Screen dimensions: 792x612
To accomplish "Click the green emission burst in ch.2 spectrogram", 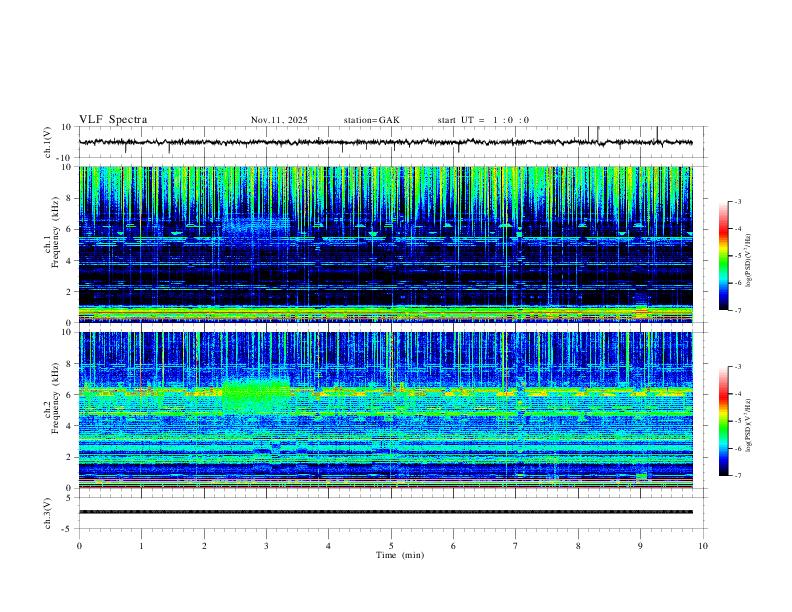I will click(256, 396).
